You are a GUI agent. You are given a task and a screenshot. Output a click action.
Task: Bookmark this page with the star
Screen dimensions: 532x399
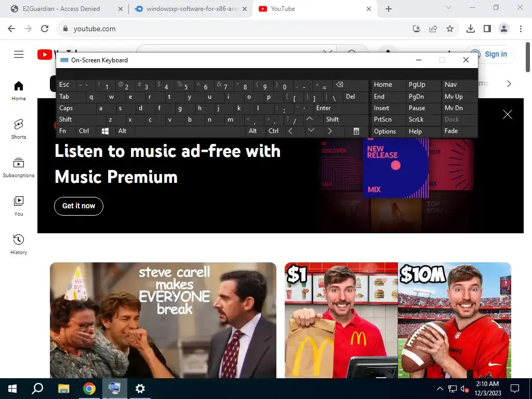pos(450,29)
